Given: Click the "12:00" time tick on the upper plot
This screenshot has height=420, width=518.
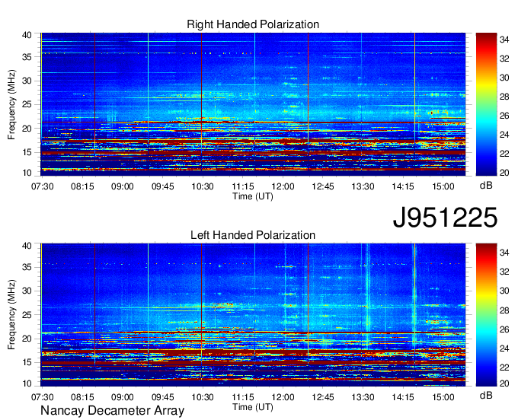Looking at the screenshot, I should [x=283, y=186].
